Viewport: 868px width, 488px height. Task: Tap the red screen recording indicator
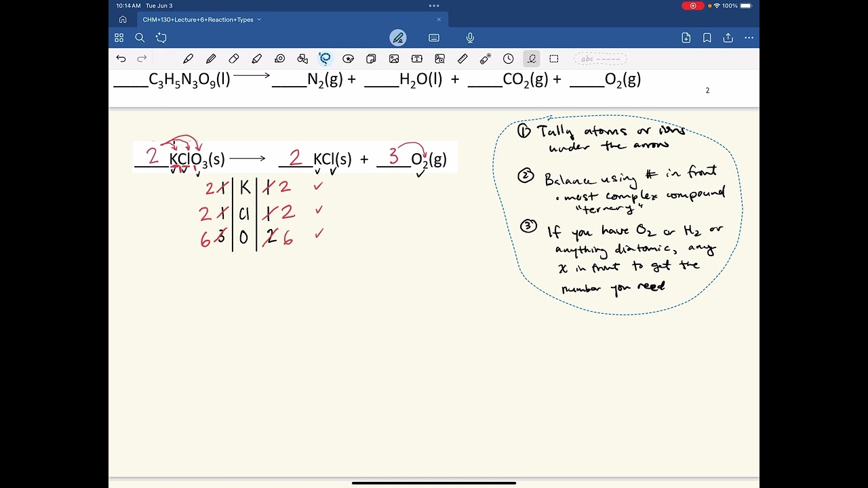693,5
